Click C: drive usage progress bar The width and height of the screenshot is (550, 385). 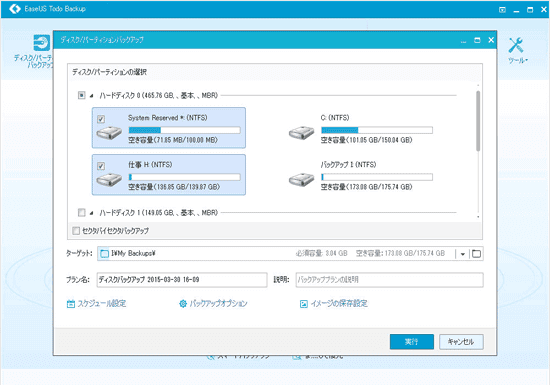[x=377, y=130]
